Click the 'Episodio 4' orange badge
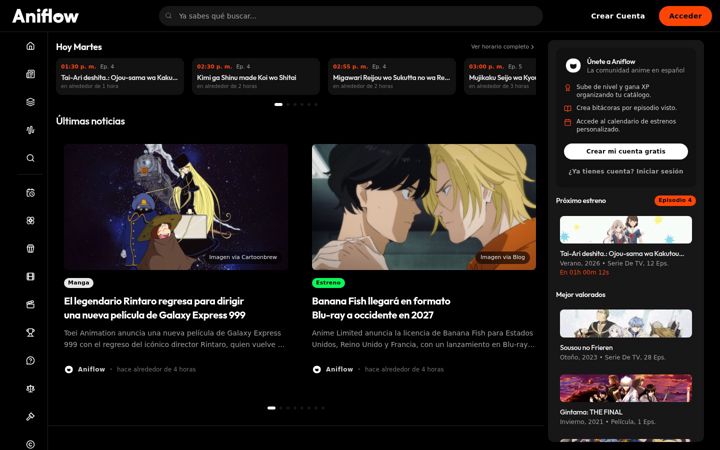The height and width of the screenshot is (450, 720). click(675, 201)
